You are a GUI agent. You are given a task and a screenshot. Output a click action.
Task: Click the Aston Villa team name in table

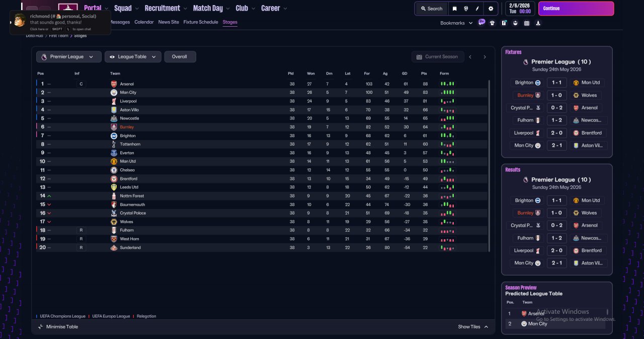click(129, 110)
